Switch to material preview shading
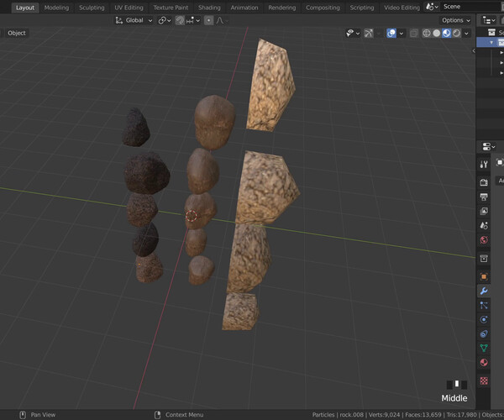This screenshot has width=504, height=420. (447, 33)
